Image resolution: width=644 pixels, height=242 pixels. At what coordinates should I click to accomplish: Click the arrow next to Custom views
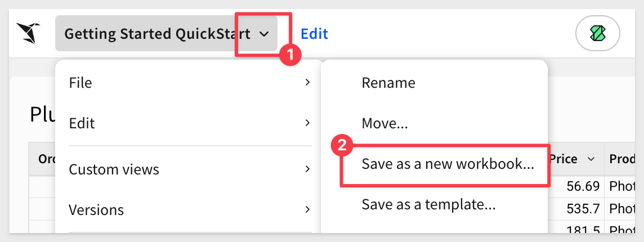[x=307, y=168]
